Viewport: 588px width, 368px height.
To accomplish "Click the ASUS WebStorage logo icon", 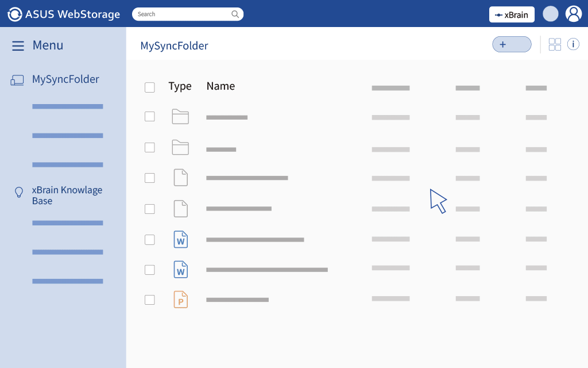I will (15, 14).
